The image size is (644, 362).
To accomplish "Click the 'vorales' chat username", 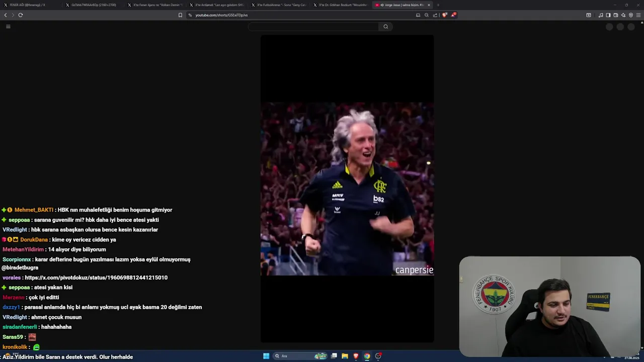I will coord(12,278).
